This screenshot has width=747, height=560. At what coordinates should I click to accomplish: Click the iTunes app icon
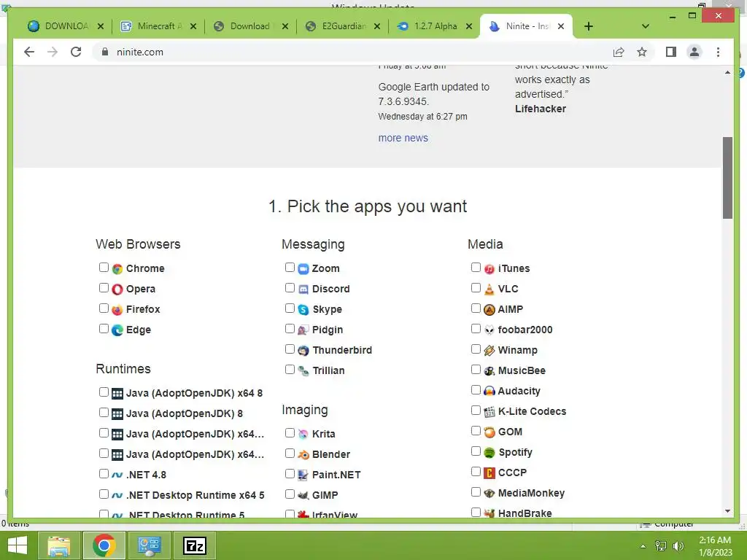pyautogui.click(x=489, y=269)
